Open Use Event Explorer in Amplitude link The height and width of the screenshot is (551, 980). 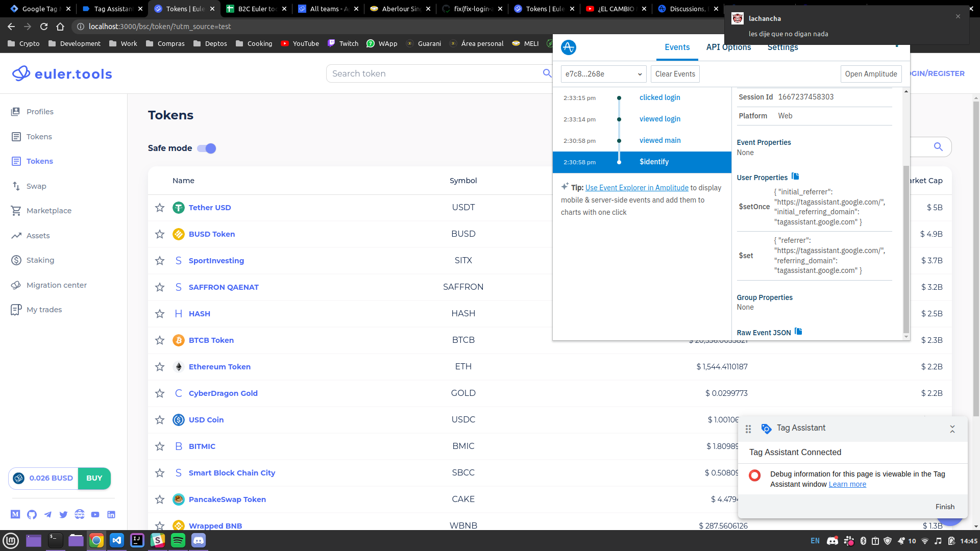pos(636,188)
